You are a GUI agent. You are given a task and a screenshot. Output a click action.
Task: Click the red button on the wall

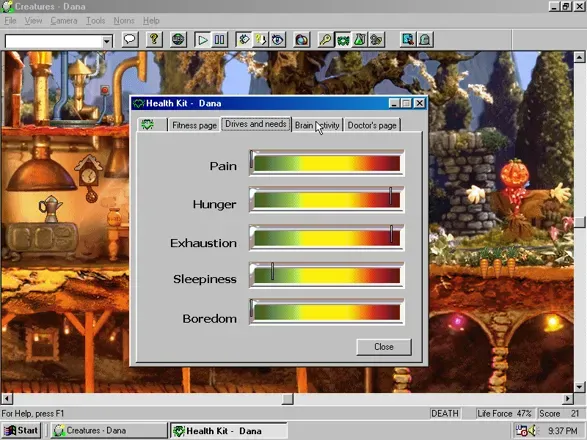[105, 90]
